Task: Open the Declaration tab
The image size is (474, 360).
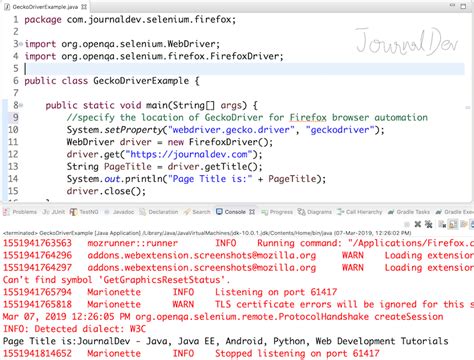Action: 159,212
